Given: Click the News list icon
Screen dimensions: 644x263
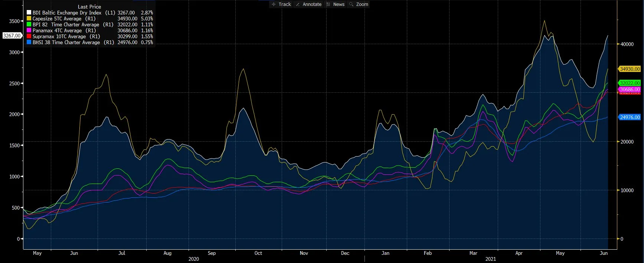Looking at the screenshot, I should pyautogui.click(x=328, y=4).
